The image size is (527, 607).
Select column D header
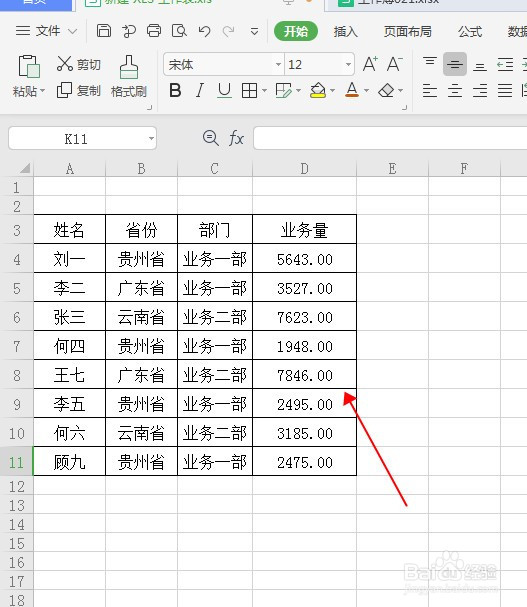(x=304, y=168)
